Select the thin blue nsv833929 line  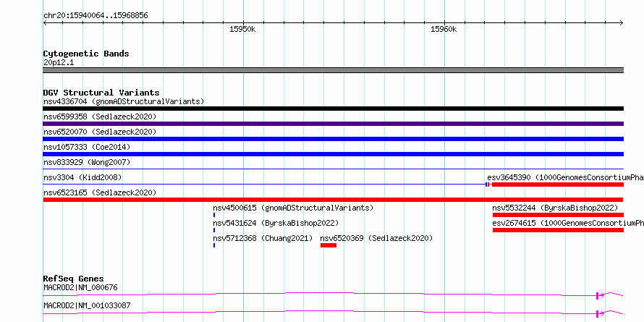coord(333,169)
